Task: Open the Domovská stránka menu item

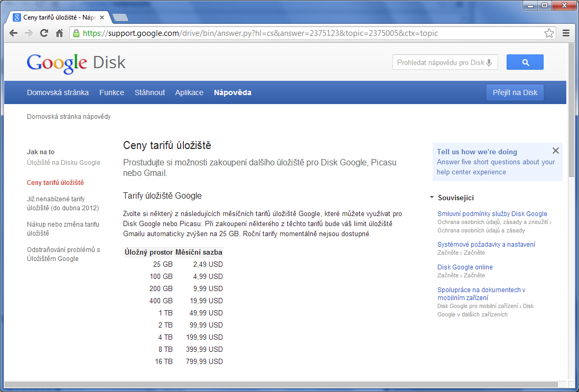Action: click(58, 92)
